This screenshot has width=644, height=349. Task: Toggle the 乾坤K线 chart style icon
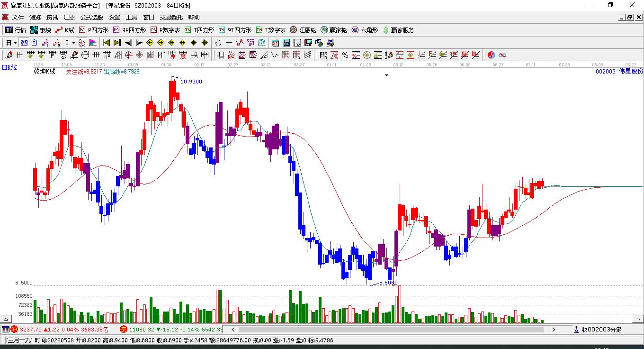click(82, 43)
